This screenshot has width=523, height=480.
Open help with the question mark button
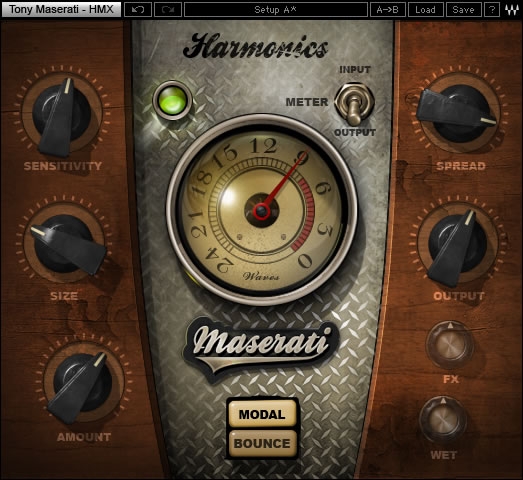(x=492, y=9)
